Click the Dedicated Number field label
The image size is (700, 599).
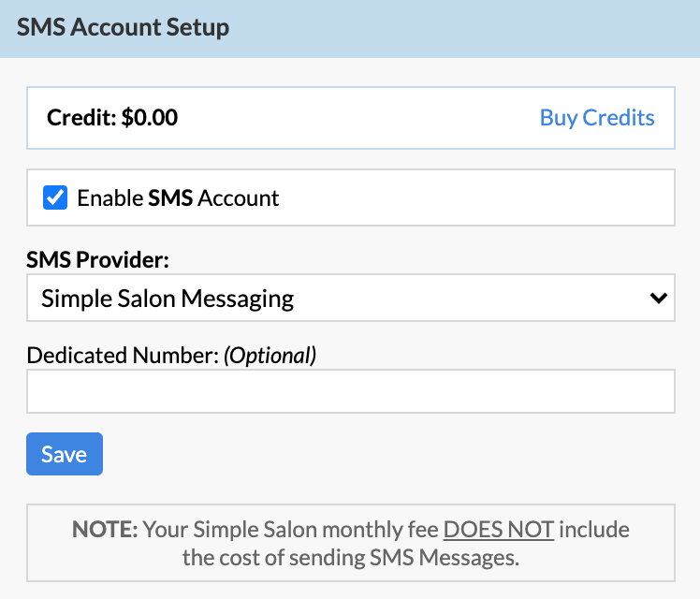click(123, 356)
